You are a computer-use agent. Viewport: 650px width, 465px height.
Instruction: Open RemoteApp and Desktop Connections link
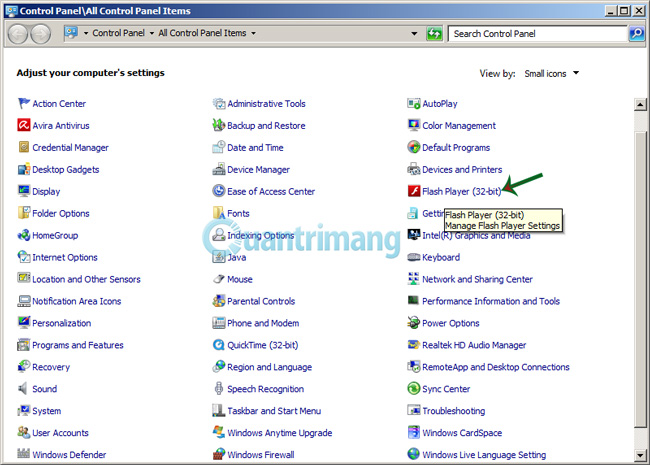coord(496,367)
